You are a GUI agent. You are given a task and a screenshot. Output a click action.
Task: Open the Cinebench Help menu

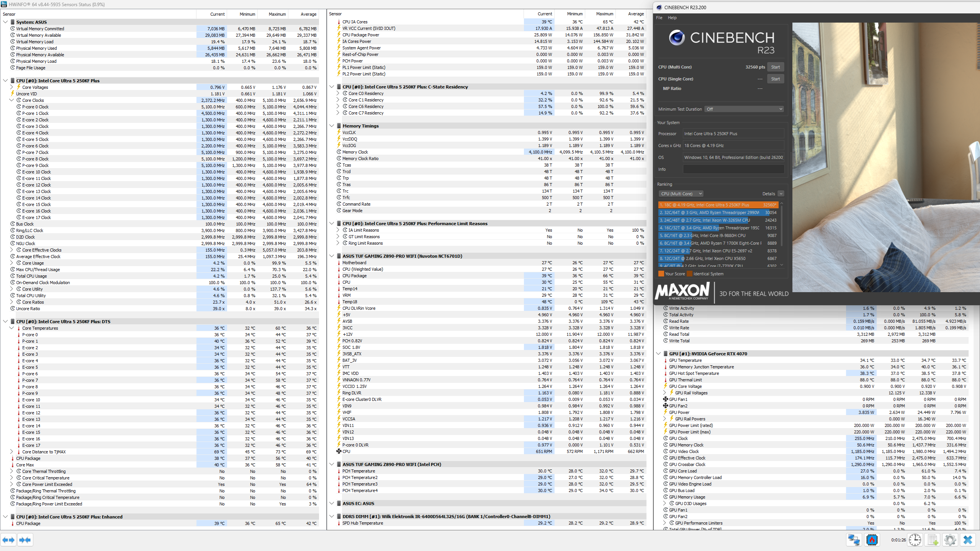pos(672,18)
